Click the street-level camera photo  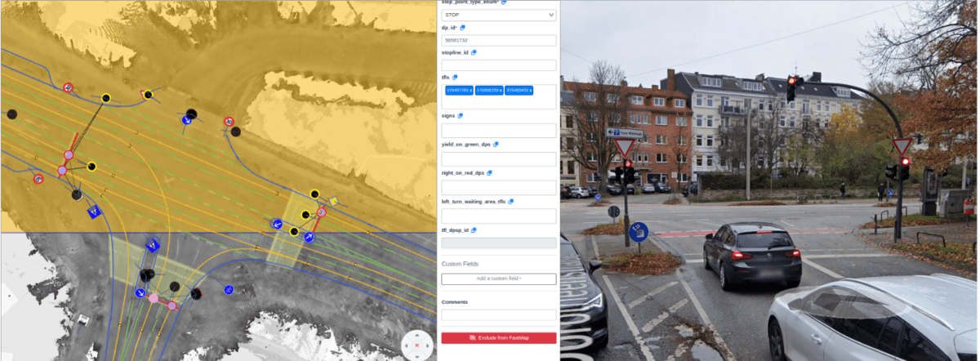[769, 180]
